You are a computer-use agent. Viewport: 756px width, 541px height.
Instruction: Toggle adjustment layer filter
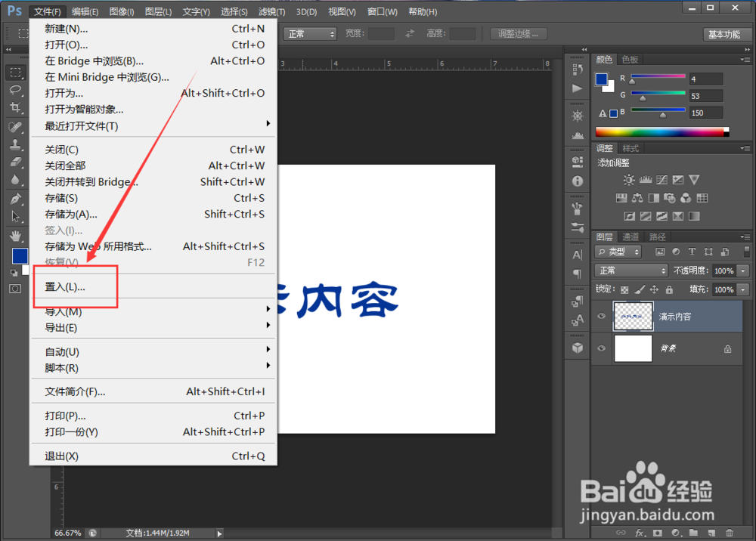tap(676, 252)
